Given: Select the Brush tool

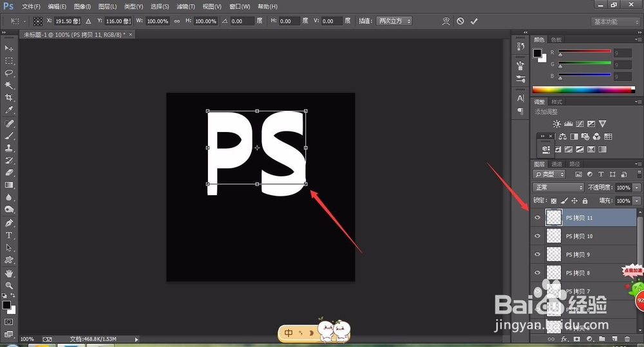Looking at the screenshot, I should click(8, 135).
